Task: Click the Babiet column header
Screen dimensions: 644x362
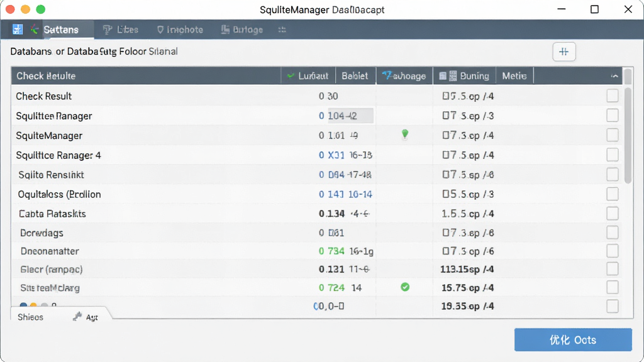Action: point(355,76)
